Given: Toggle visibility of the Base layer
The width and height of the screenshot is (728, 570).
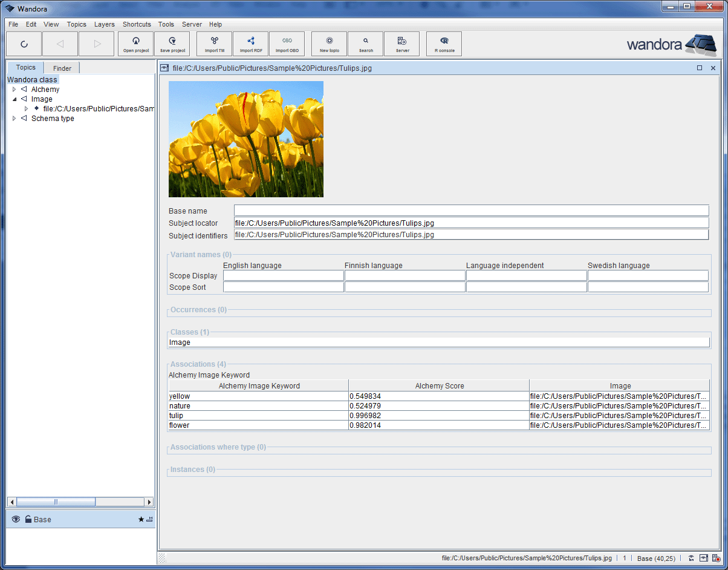Looking at the screenshot, I should 15,519.
